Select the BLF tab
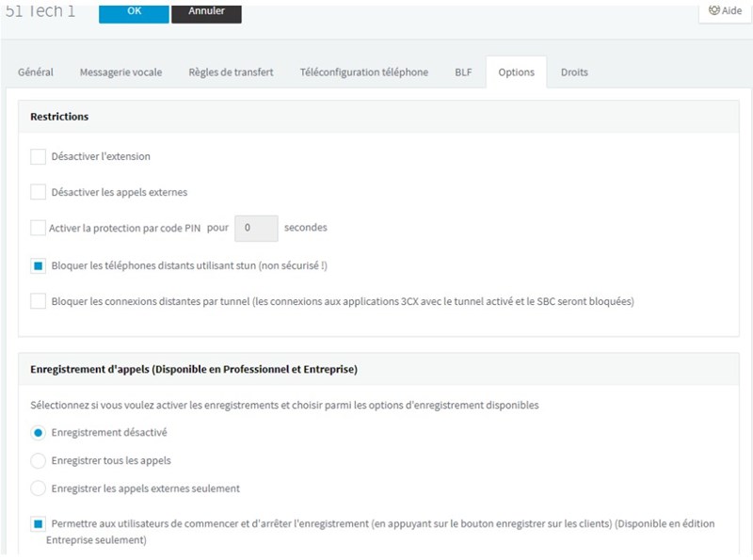 click(x=463, y=72)
